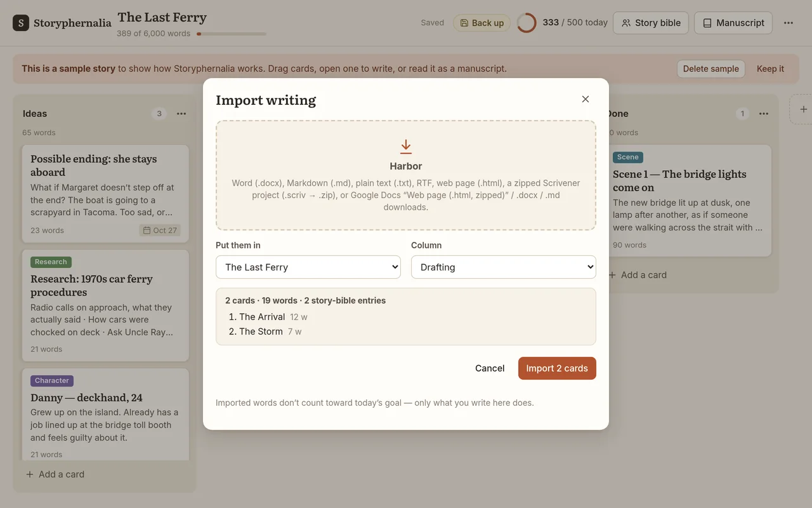Screen dimensions: 812x508
Task: Open the Manuscript view
Action: pyautogui.click(x=733, y=23)
